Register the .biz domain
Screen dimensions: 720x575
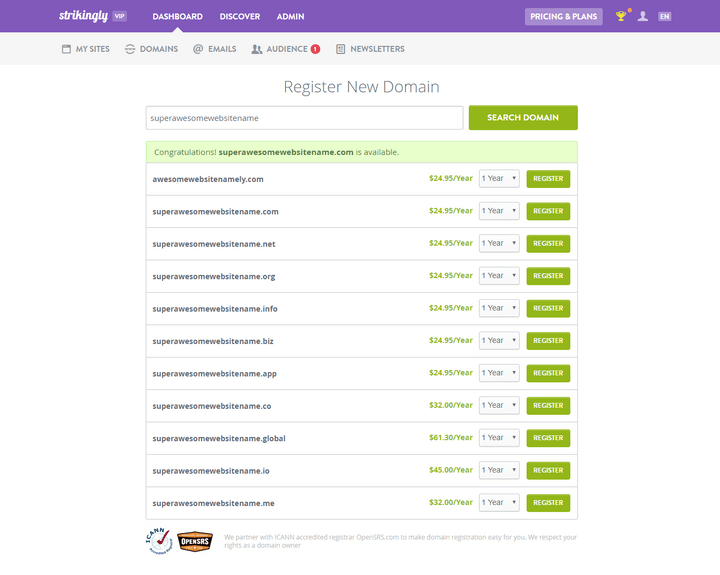(x=548, y=341)
